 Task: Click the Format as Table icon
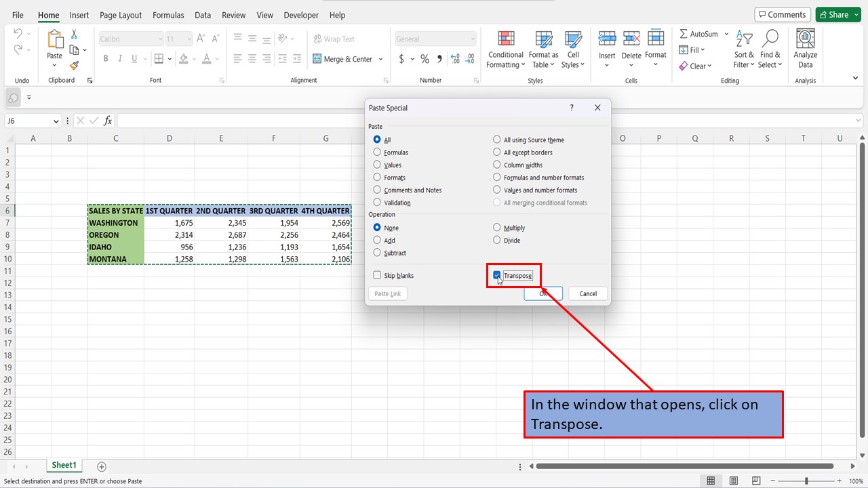pos(542,48)
